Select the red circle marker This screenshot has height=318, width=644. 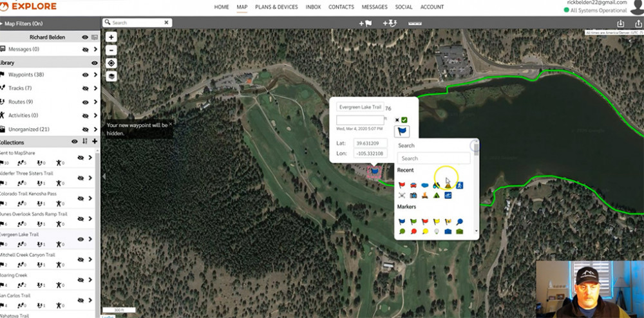(413, 232)
